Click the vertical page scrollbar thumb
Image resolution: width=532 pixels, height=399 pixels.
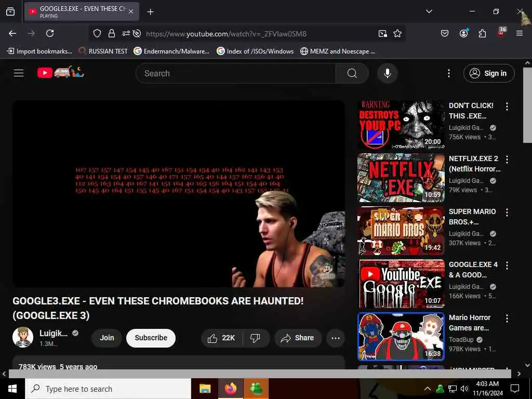coord(527,105)
